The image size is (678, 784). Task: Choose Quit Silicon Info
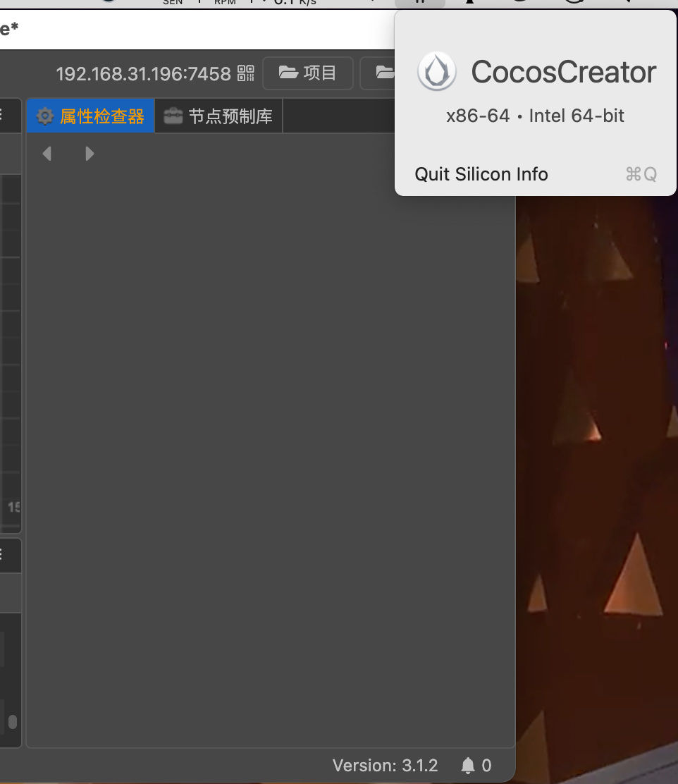481,174
